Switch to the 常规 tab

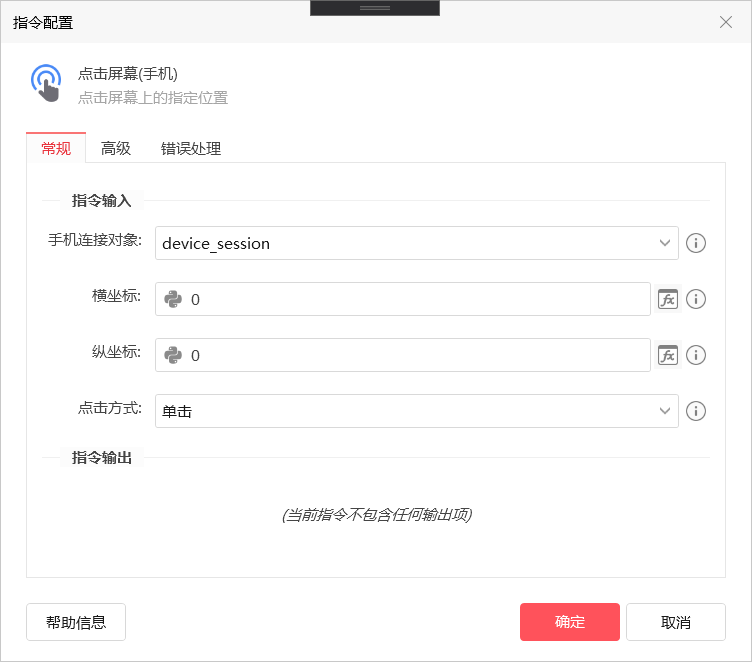tap(56, 148)
